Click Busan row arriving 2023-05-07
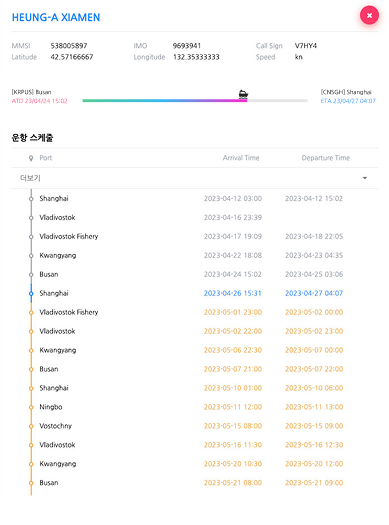The image size is (389, 525). tap(195, 369)
